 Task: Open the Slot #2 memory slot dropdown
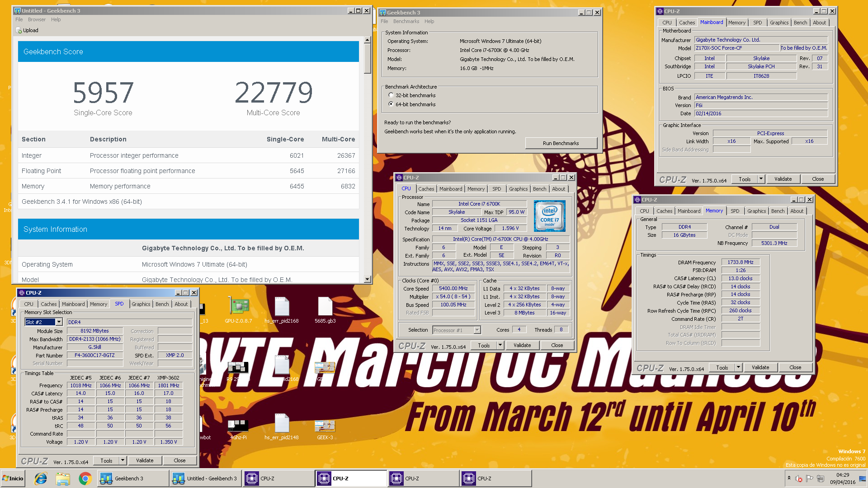pyautogui.click(x=59, y=322)
